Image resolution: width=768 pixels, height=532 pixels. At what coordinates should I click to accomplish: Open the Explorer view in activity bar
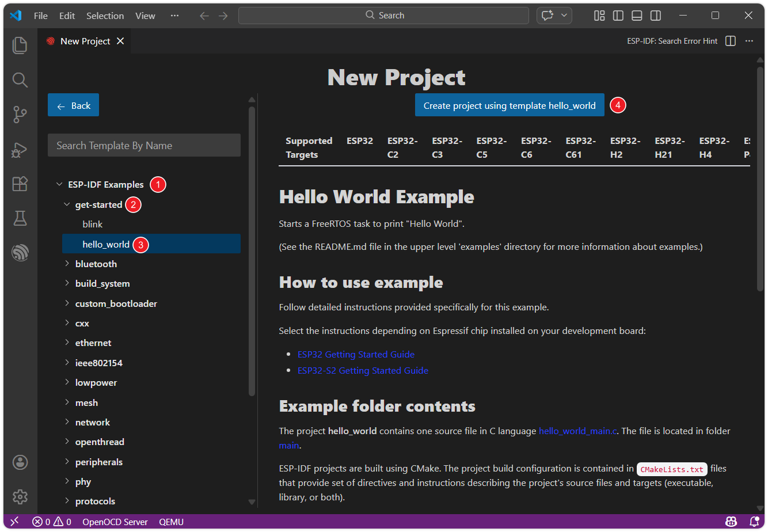click(x=20, y=45)
